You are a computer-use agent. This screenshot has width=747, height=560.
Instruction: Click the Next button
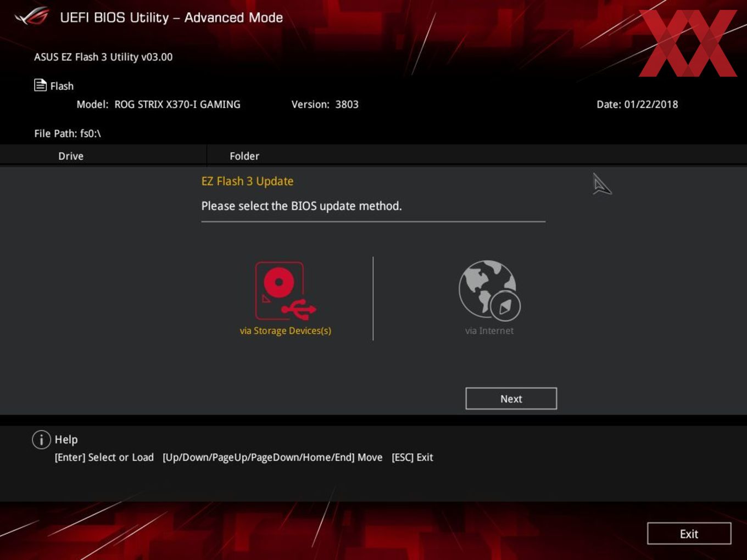(x=511, y=399)
